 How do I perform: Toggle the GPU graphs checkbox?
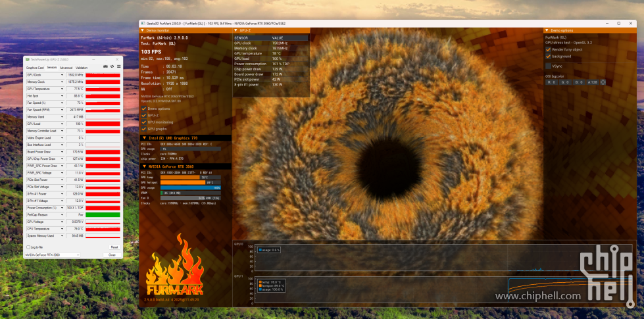144,129
